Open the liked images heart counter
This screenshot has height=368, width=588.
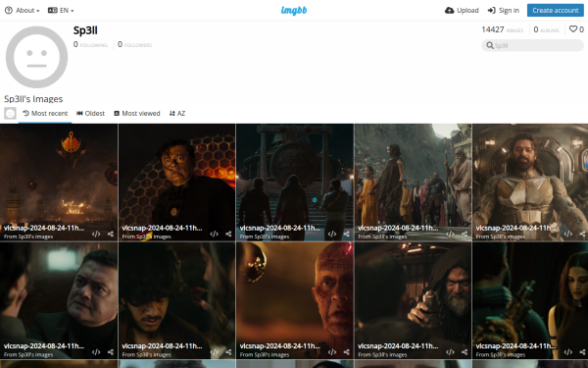click(576, 29)
